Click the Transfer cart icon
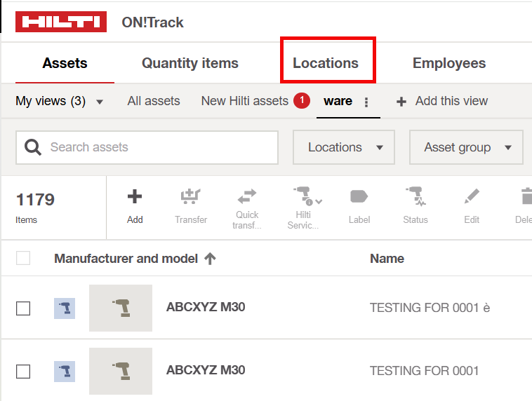The image size is (532, 401). click(x=190, y=197)
